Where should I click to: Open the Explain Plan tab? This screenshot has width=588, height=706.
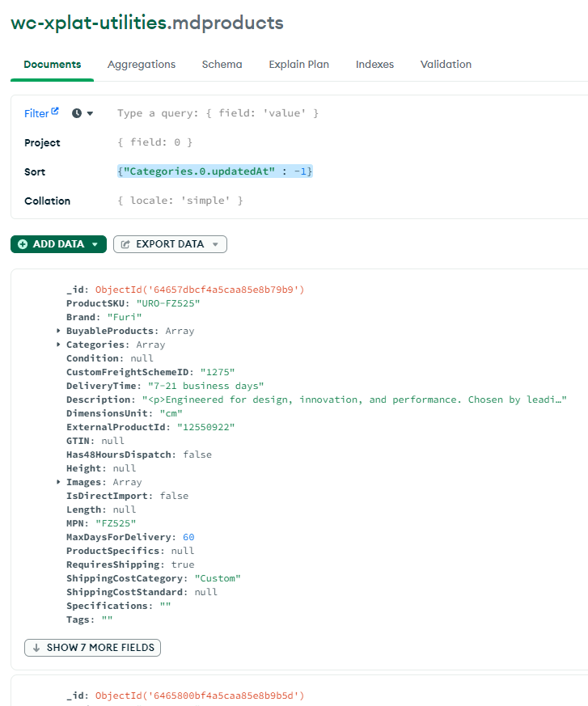[298, 65]
